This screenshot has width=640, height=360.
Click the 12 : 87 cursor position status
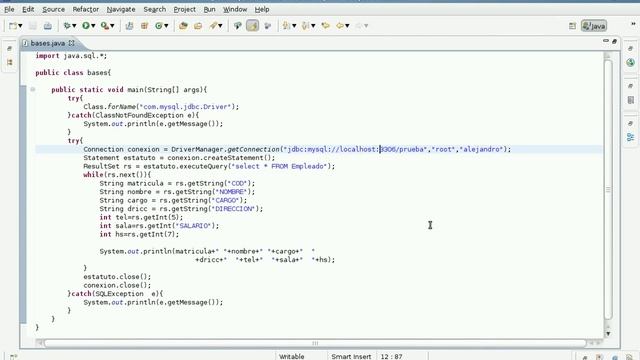click(x=391, y=356)
